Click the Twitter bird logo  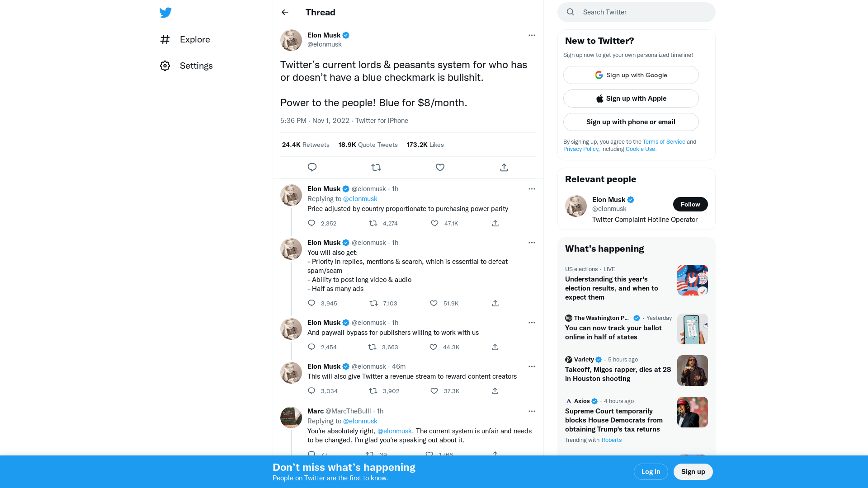click(x=165, y=12)
